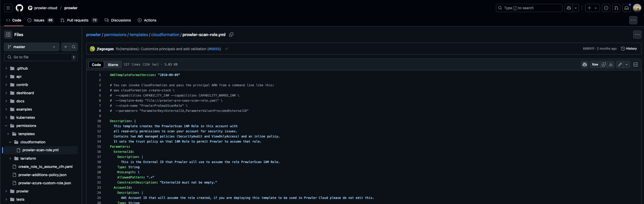Image resolution: width=644 pixels, height=204 pixels.
Task: Copy path icon next to prowler-scan-role.yml
Action: [231, 35]
